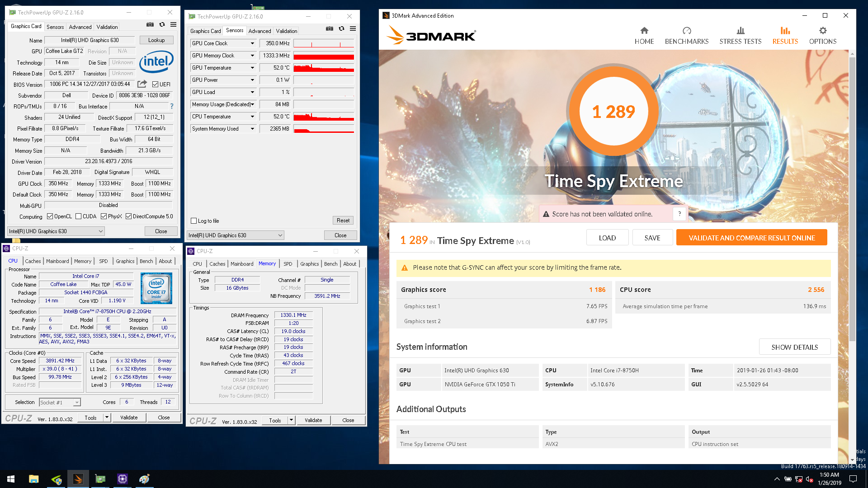Click the SAVE button in 3DMark
This screenshot has height=488, width=868.
pyautogui.click(x=652, y=238)
